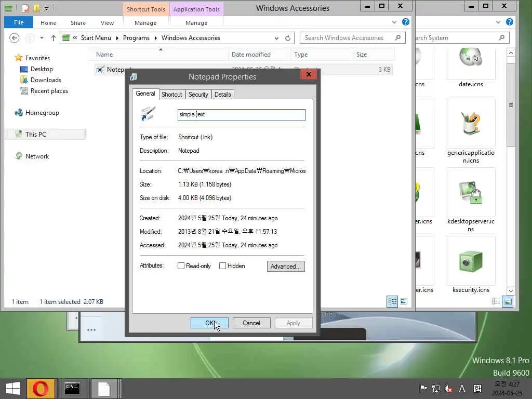The height and width of the screenshot is (399, 532).
Task: Select date.icns in rear window
Action: point(471,69)
